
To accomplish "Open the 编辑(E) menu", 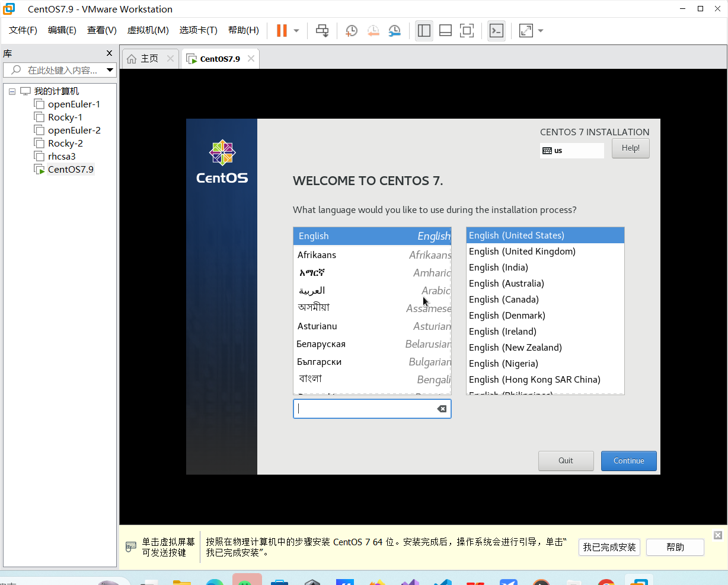I will tap(62, 30).
